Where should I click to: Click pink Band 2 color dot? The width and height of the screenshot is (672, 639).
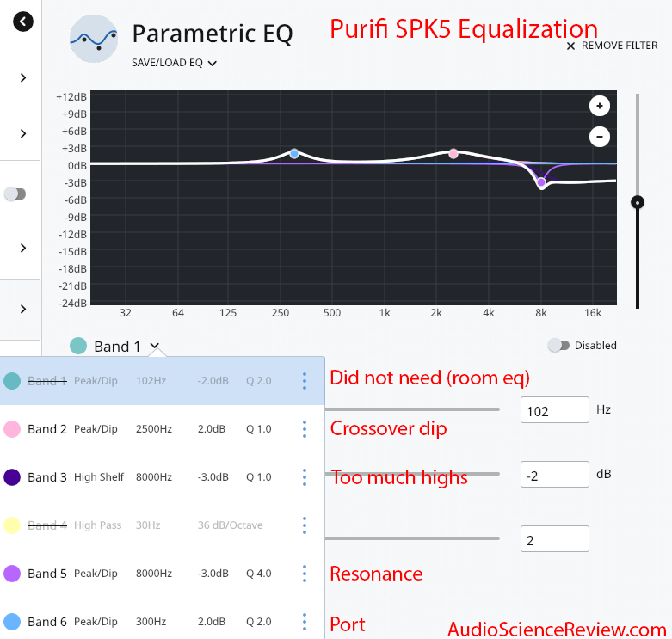[12, 429]
